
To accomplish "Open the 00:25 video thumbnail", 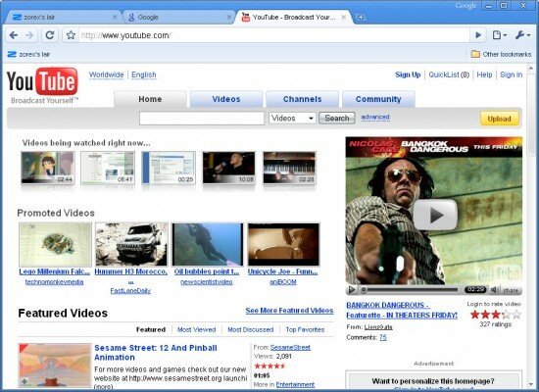I will (169, 168).
